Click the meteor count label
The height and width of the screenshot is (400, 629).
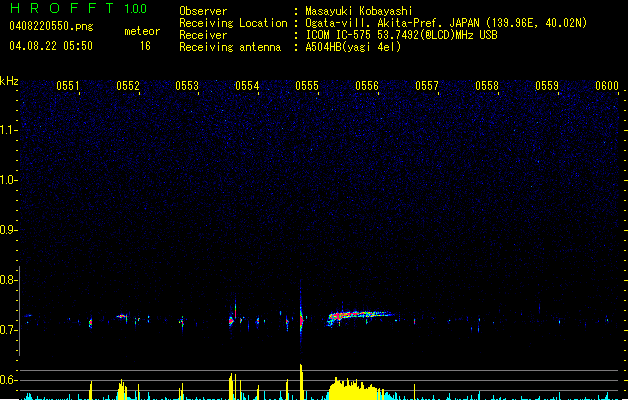pyautogui.click(x=142, y=31)
